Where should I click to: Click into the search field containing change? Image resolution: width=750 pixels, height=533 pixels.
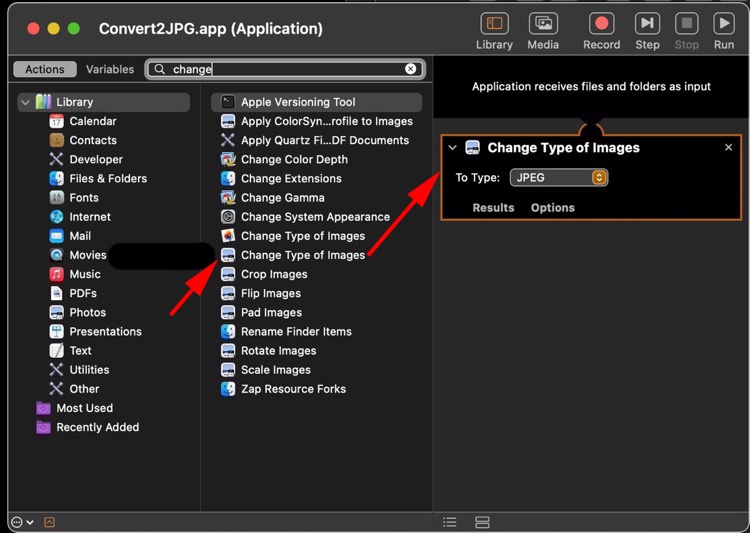[285, 69]
